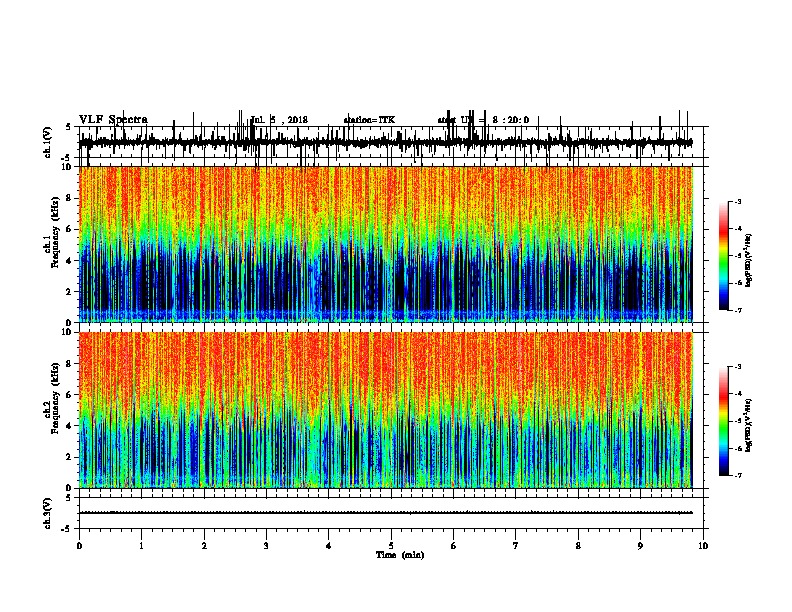
Task: Click the "5" minute tick label
Action: [x=391, y=546]
